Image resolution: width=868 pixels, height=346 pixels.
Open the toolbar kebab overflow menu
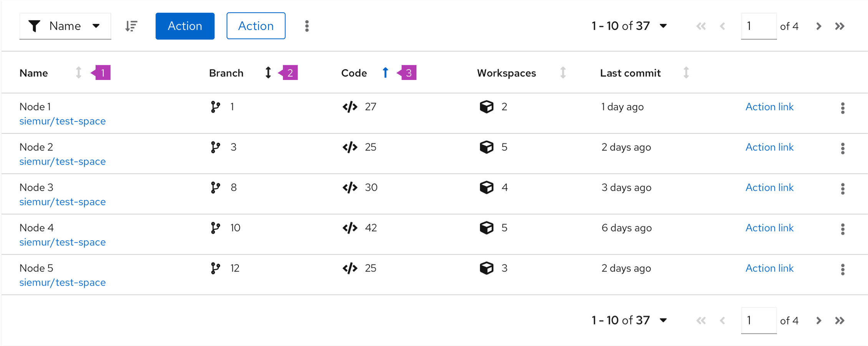pyautogui.click(x=306, y=26)
